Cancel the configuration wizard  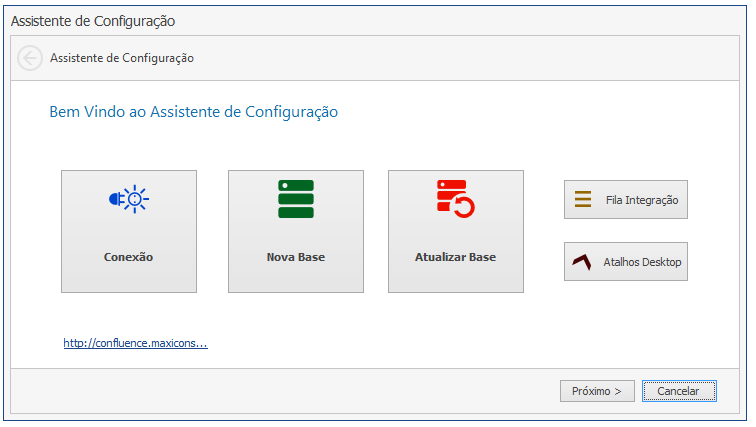679,391
